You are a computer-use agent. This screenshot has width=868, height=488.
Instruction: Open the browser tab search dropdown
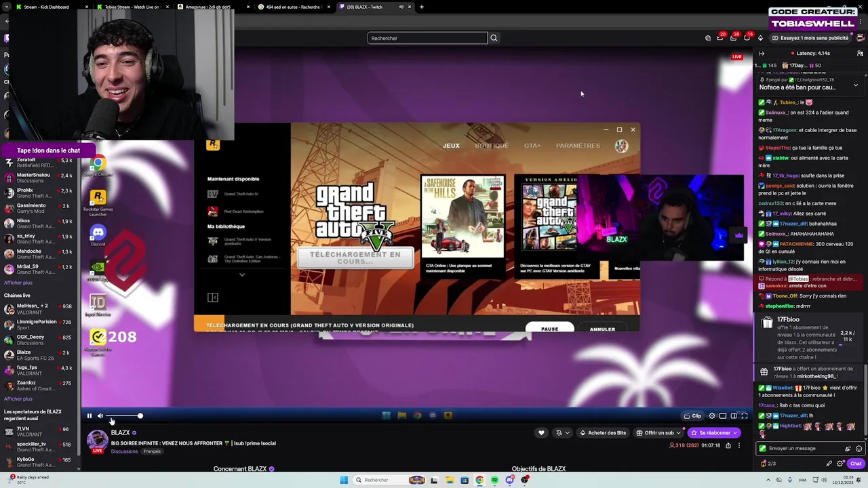pyautogui.click(x=7, y=7)
